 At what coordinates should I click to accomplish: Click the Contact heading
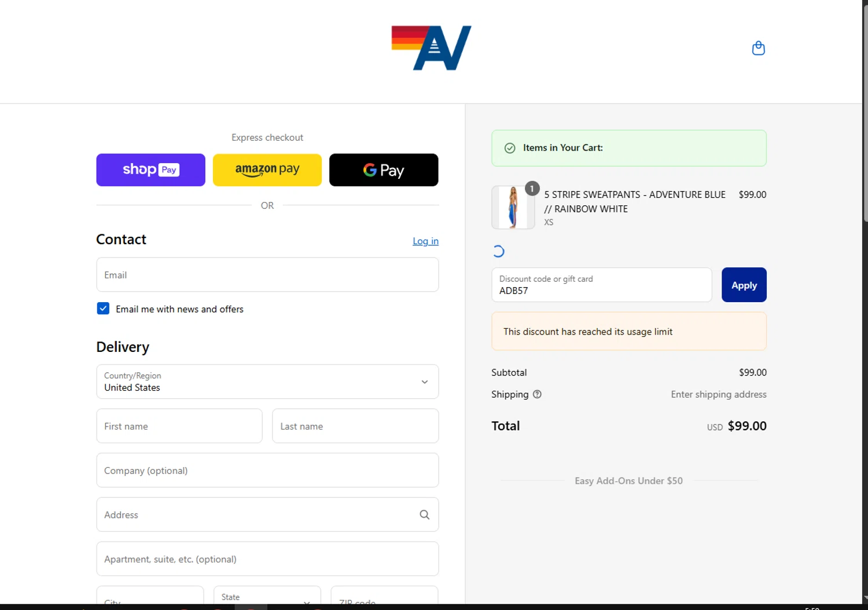point(121,239)
